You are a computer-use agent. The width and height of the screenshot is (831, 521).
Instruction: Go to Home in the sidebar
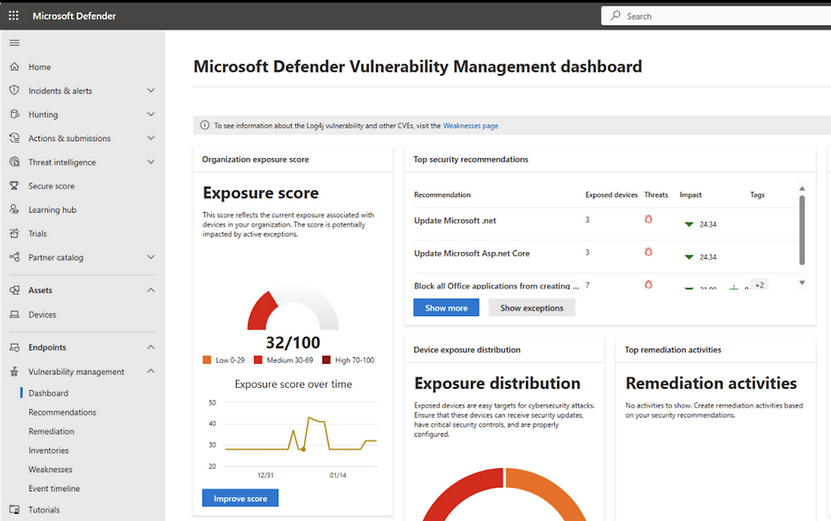pos(40,67)
